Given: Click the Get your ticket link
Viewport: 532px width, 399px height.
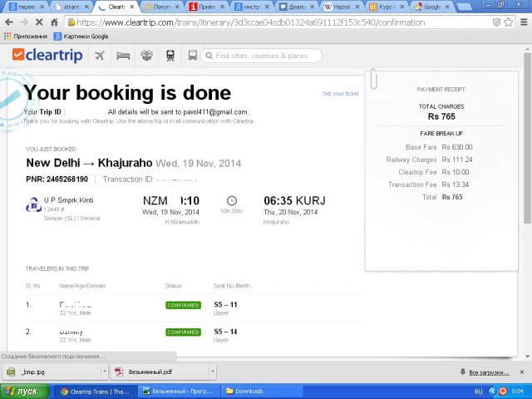Looking at the screenshot, I should [340, 94].
